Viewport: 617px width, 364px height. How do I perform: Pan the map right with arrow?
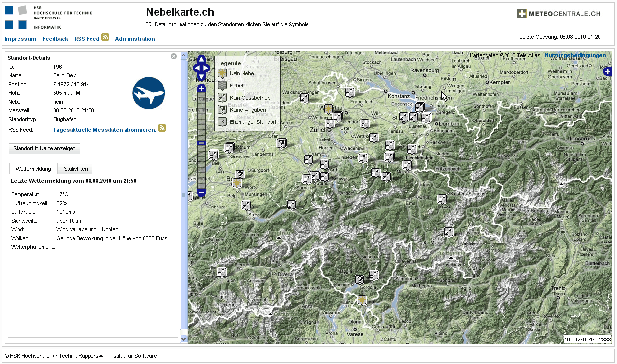207,68
